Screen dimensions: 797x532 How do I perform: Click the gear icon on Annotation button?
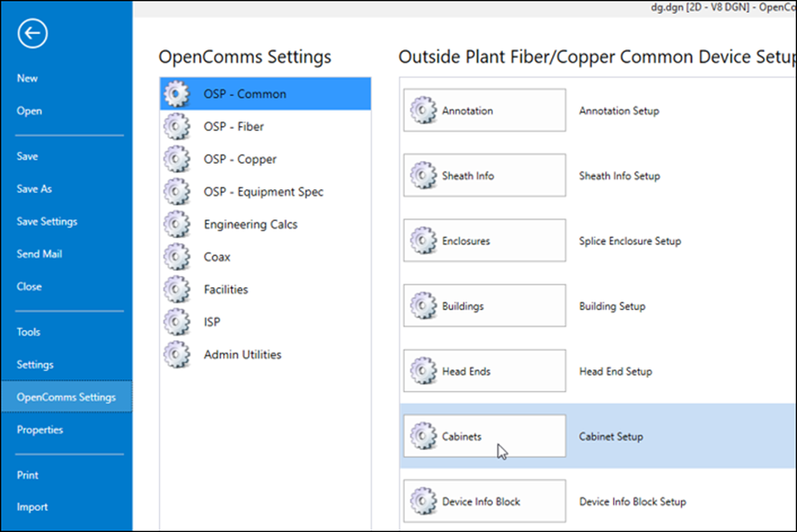pyautogui.click(x=423, y=111)
